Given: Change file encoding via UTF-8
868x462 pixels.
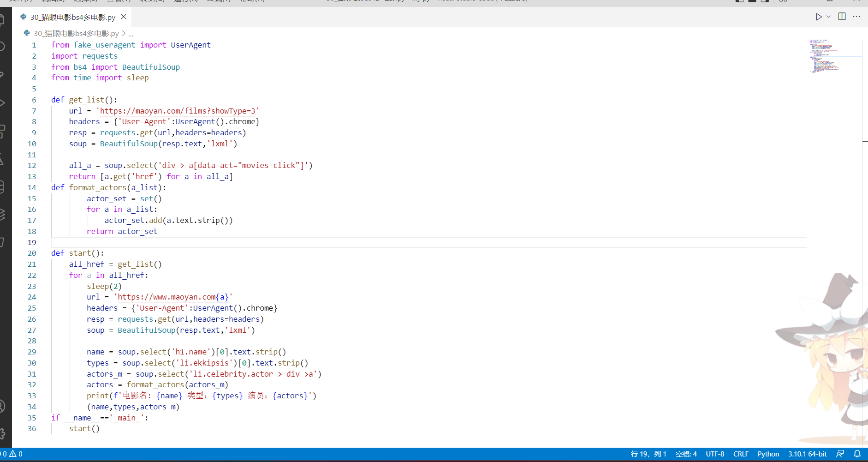Looking at the screenshot, I should click(x=715, y=454).
